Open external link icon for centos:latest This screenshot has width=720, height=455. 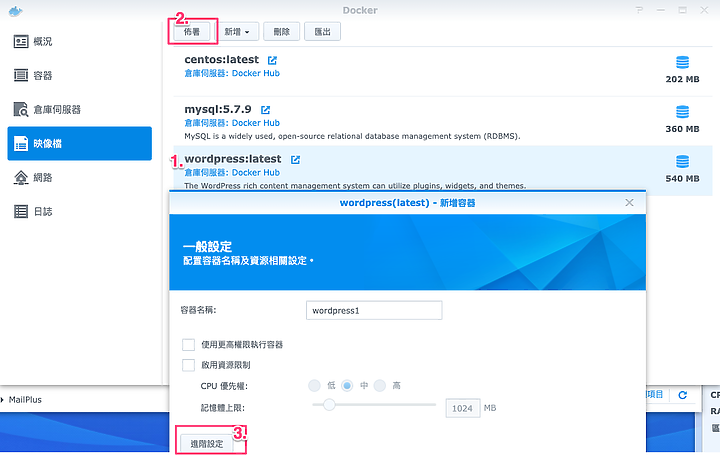pyautogui.click(x=272, y=60)
